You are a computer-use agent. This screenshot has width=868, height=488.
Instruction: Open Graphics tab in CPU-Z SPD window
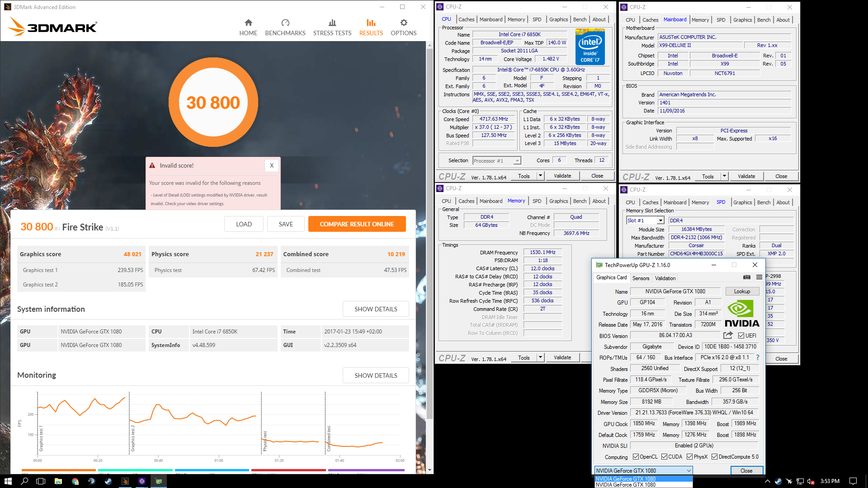[x=742, y=202]
